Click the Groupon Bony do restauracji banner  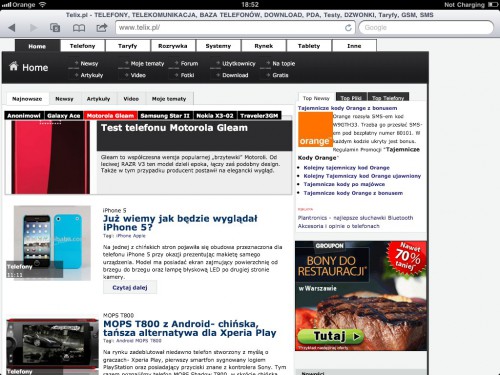361,296
